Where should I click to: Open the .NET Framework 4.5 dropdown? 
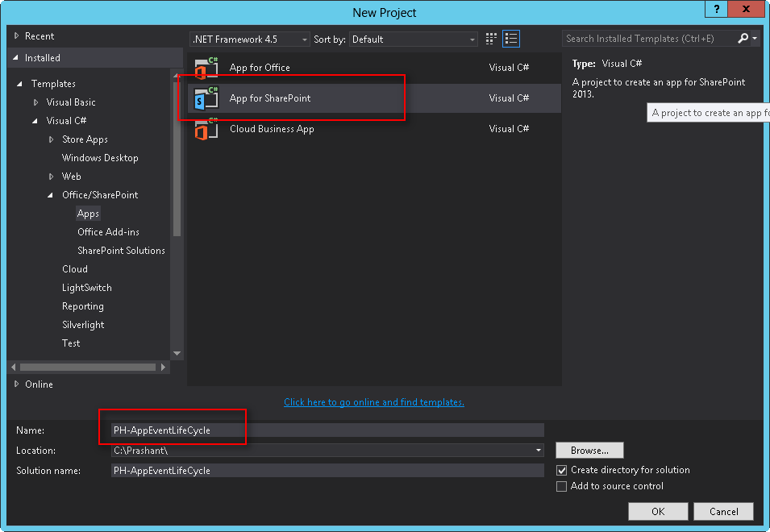(x=249, y=39)
